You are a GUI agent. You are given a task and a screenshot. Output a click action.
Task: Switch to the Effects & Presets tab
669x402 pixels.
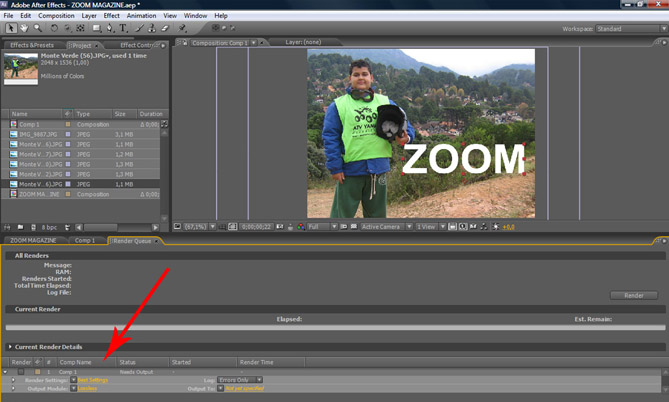coord(31,45)
